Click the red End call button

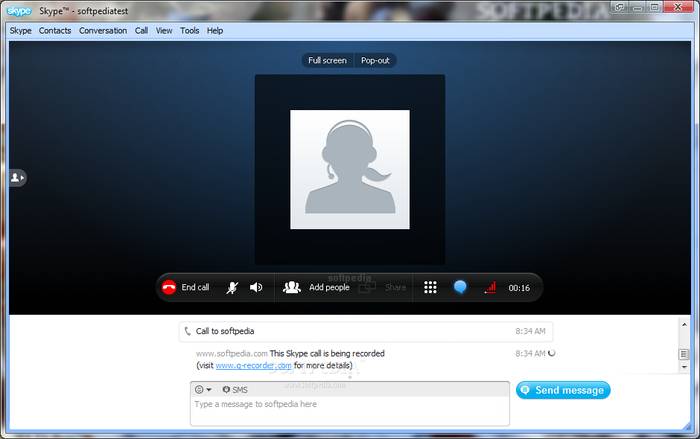pos(186,287)
